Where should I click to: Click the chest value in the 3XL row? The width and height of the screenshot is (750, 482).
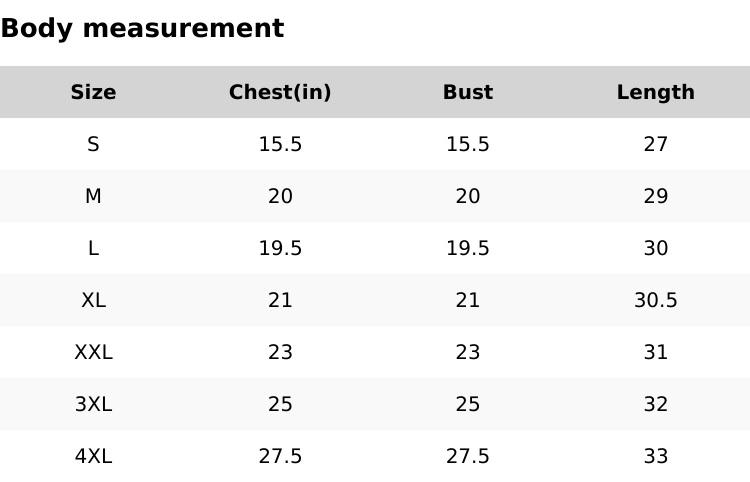[280, 404]
